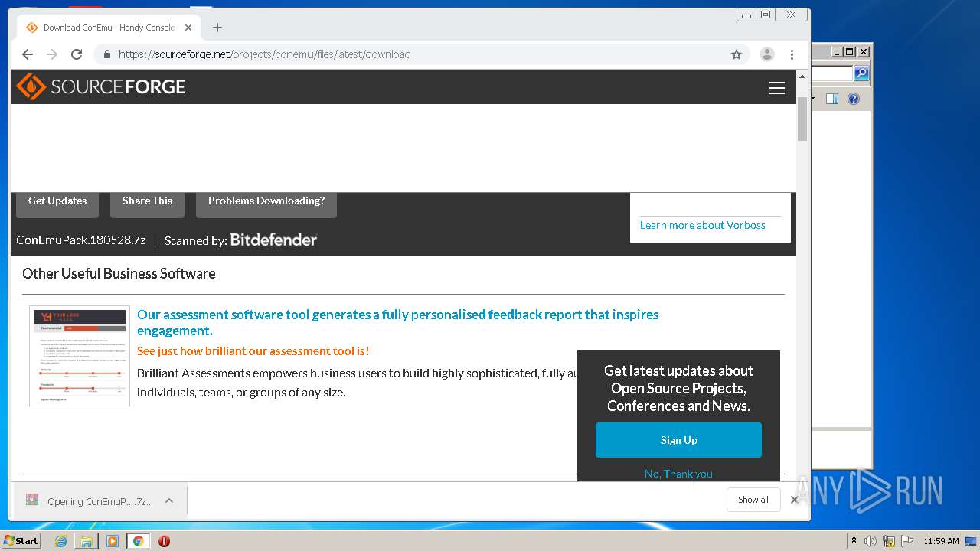Click the red security icon in taskbar
Viewport: 980px width, 551px height.
click(164, 541)
